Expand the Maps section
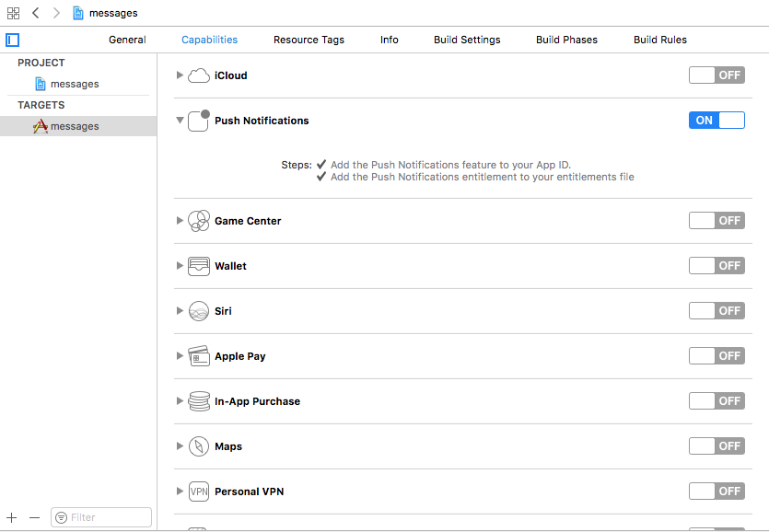769x532 pixels. click(x=180, y=445)
